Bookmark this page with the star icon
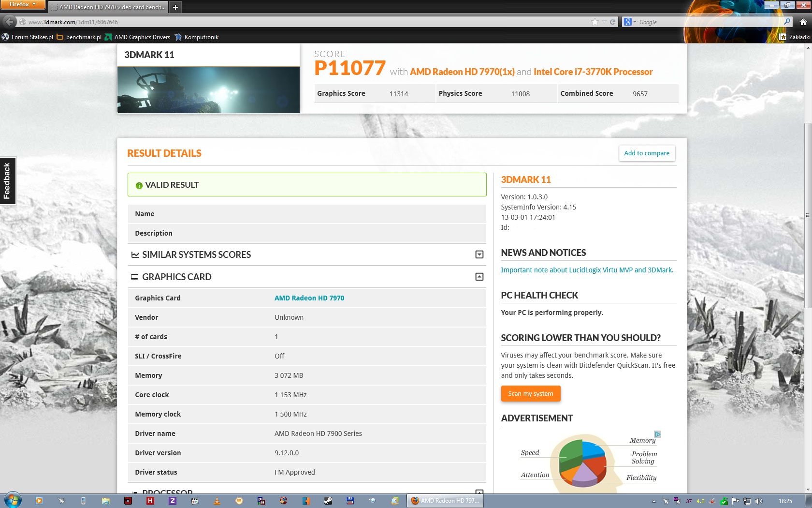The width and height of the screenshot is (812, 508). (595, 22)
